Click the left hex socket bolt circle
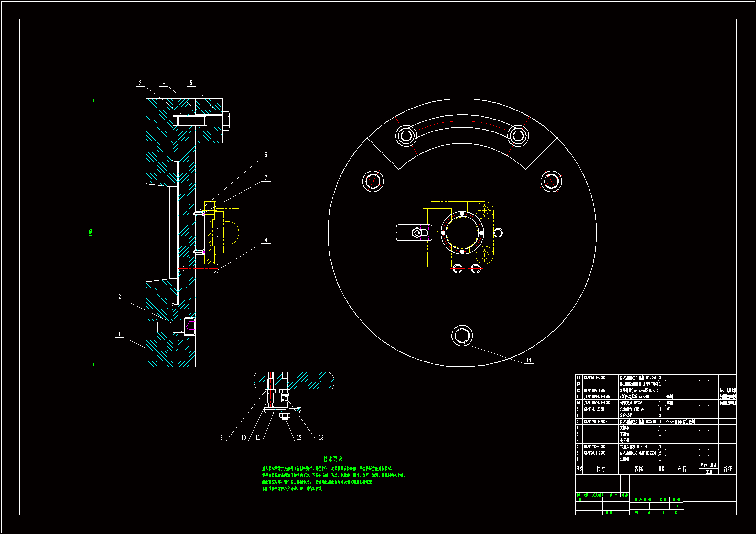Viewport: 756px width, 534px height. click(x=373, y=181)
